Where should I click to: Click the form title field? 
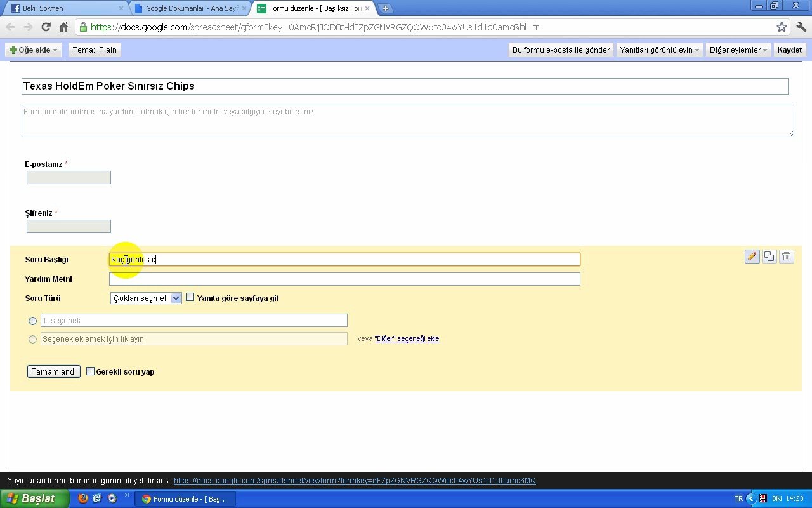[405, 86]
